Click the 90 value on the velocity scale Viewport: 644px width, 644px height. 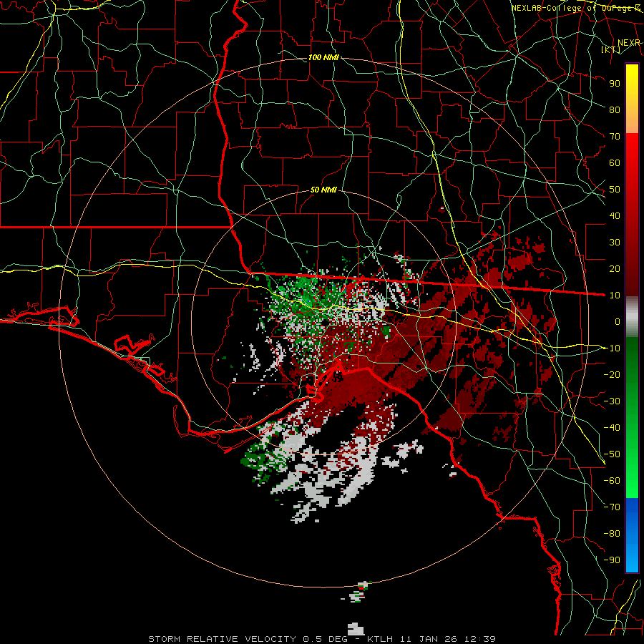615,84
